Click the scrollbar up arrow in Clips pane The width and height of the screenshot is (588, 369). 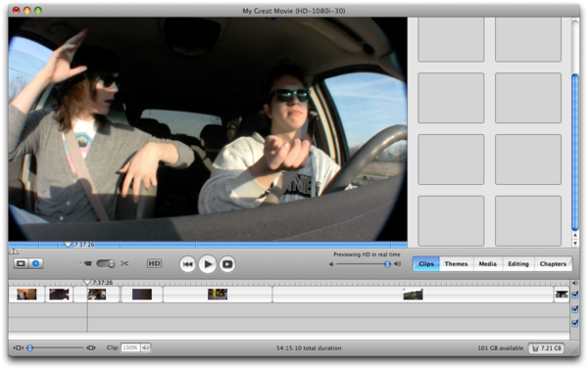(x=575, y=235)
